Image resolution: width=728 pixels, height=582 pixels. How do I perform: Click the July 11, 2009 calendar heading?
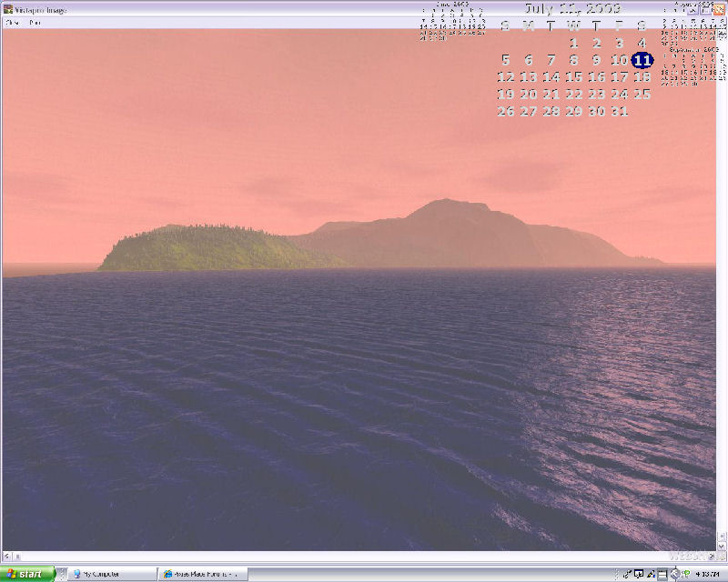point(572,9)
